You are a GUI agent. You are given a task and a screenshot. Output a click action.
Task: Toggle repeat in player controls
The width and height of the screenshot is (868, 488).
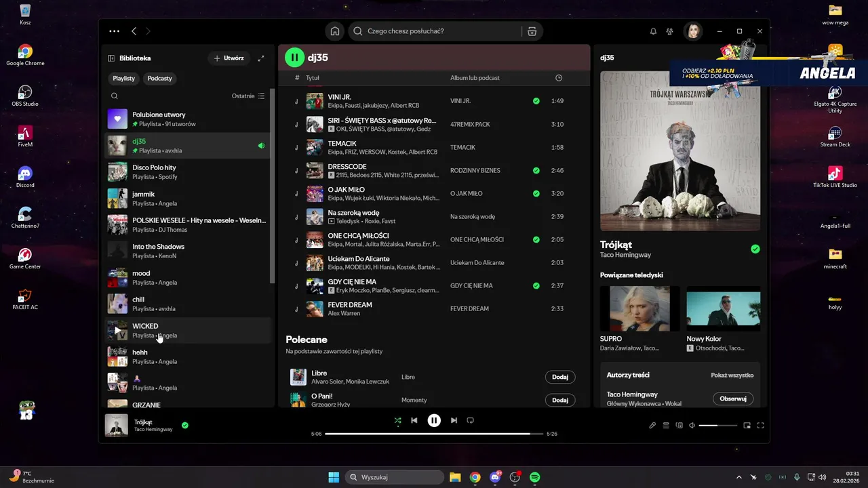pyautogui.click(x=470, y=420)
